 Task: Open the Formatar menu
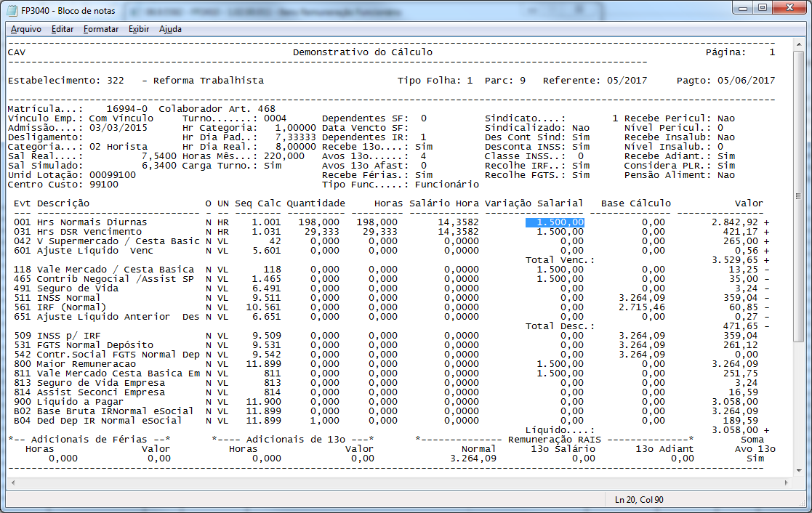tap(101, 29)
